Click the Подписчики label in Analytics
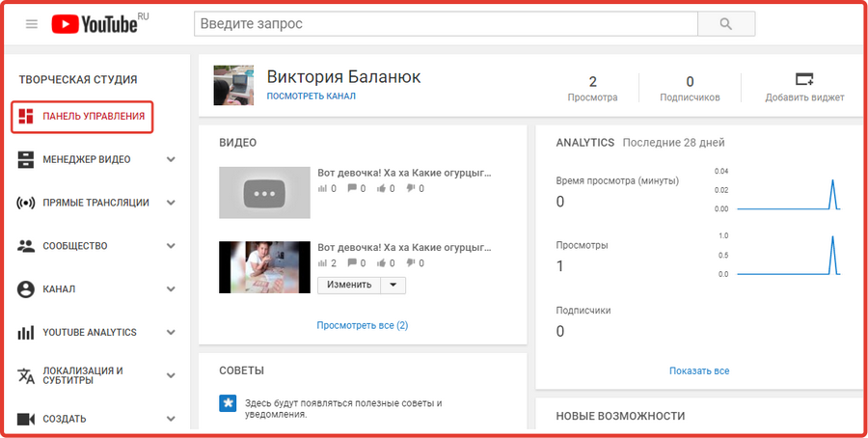The image size is (868, 438). [x=583, y=311]
